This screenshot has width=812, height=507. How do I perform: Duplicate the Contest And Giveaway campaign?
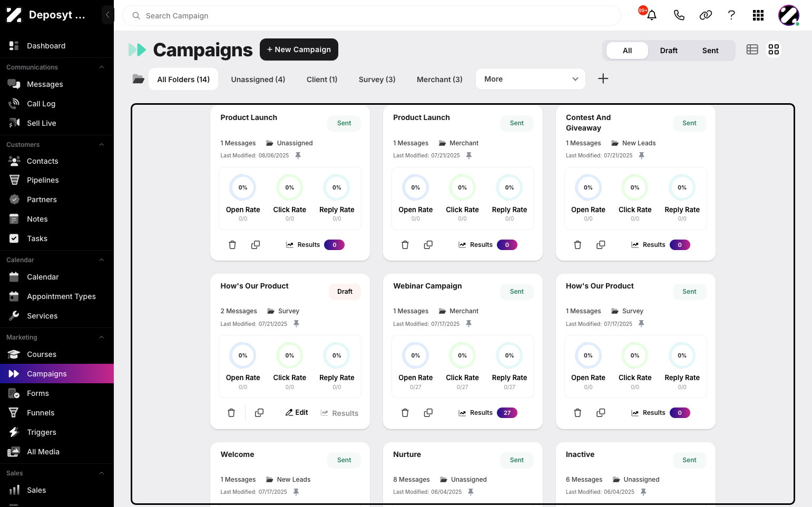(601, 245)
